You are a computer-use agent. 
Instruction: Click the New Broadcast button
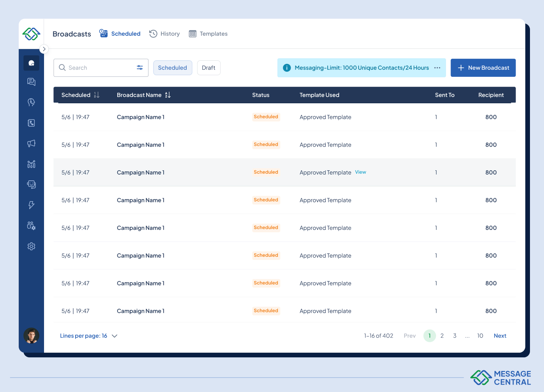pyautogui.click(x=483, y=68)
